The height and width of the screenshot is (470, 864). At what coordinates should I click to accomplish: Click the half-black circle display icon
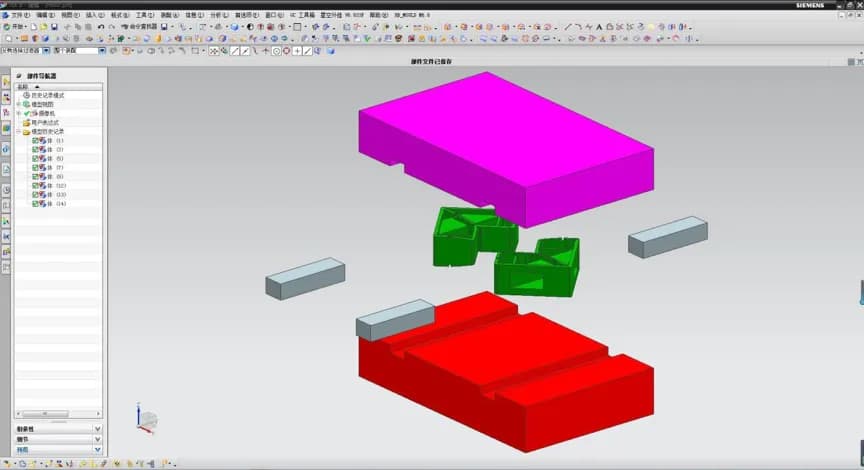tap(250, 26)
